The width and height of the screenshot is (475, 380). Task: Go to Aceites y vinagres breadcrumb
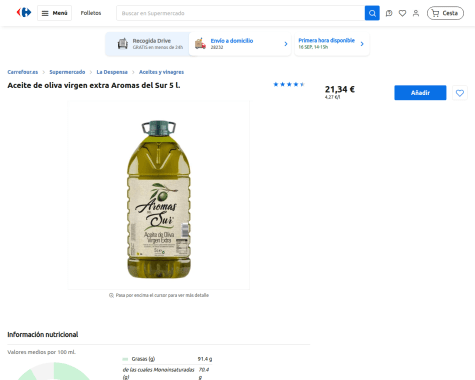[161, 72]
